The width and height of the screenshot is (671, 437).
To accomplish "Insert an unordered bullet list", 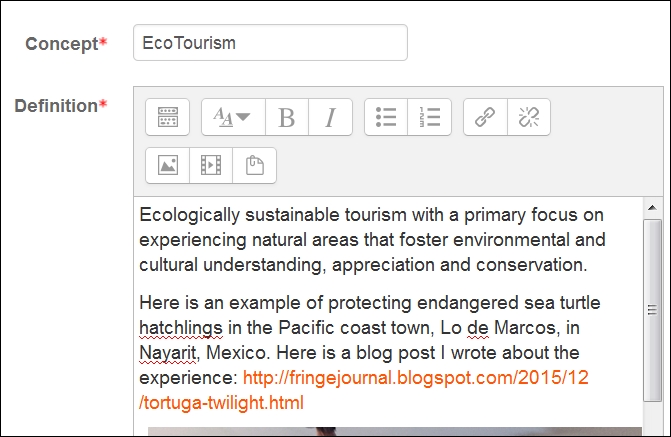I will pos(386,117).
